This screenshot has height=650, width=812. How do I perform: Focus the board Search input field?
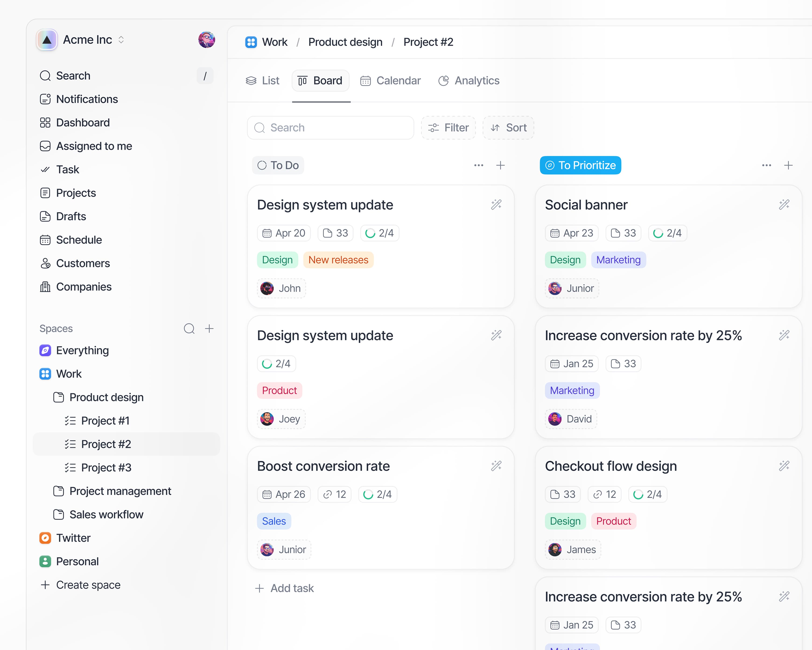(x=330, y=128)
